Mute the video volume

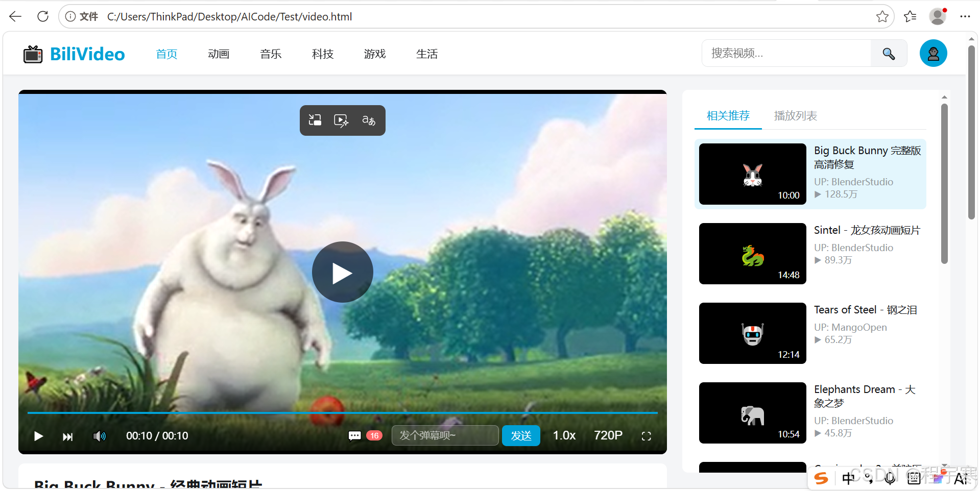[x=100, y=436]
